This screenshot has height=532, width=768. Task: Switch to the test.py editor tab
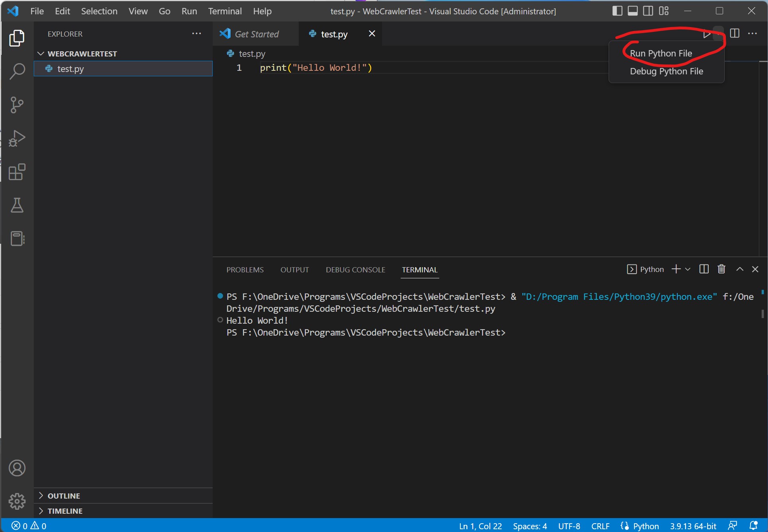(x=341, y=34)
